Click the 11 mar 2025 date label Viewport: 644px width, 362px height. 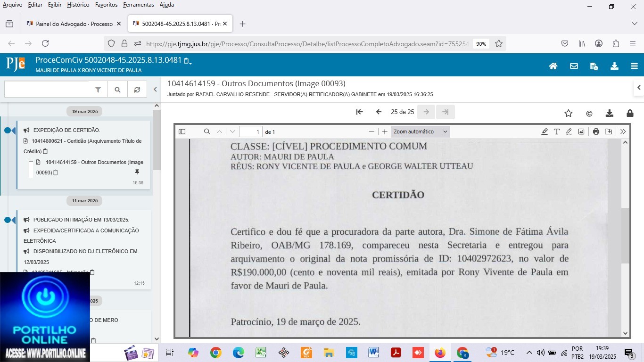pyautogui.click(x=85, y=201)
